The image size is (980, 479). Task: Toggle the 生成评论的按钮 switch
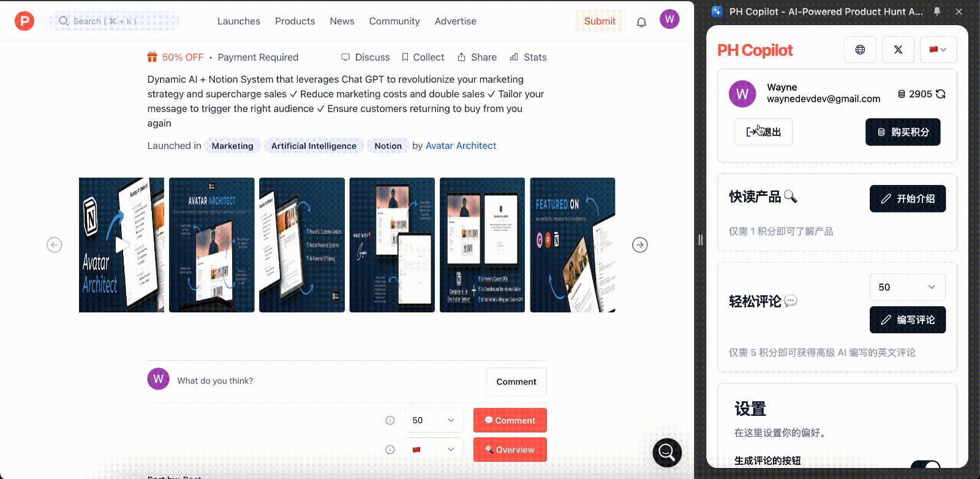[x=925, y=465]
